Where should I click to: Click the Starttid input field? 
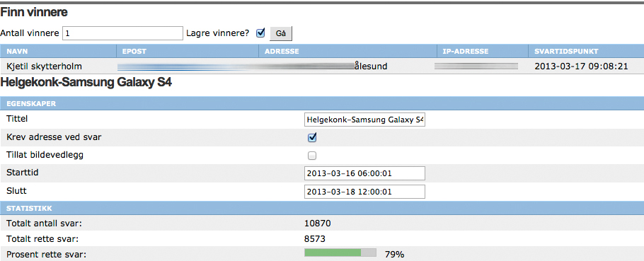pyautogui.click(x=364, y=173)
